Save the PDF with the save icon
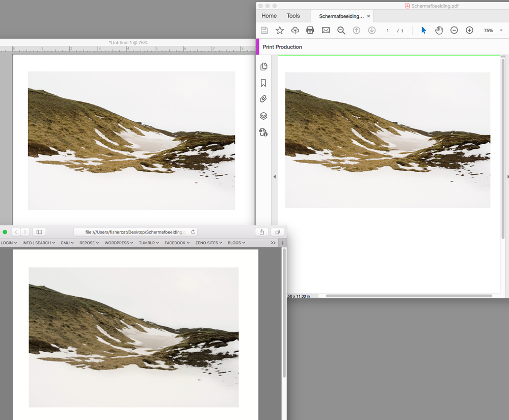This screenshot has height=420, width=509. (264, 30)
